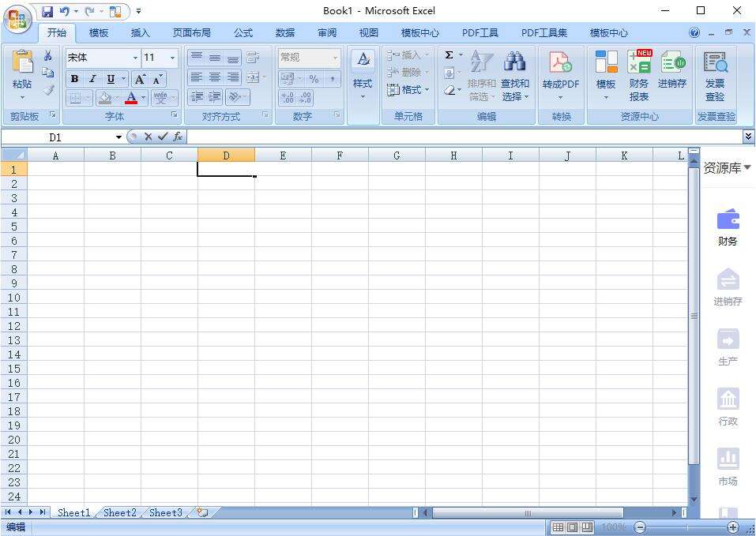Toggle center horizontal alignment
The width and height of the screenshot is (756, 536).
click(x=215, y=77)
